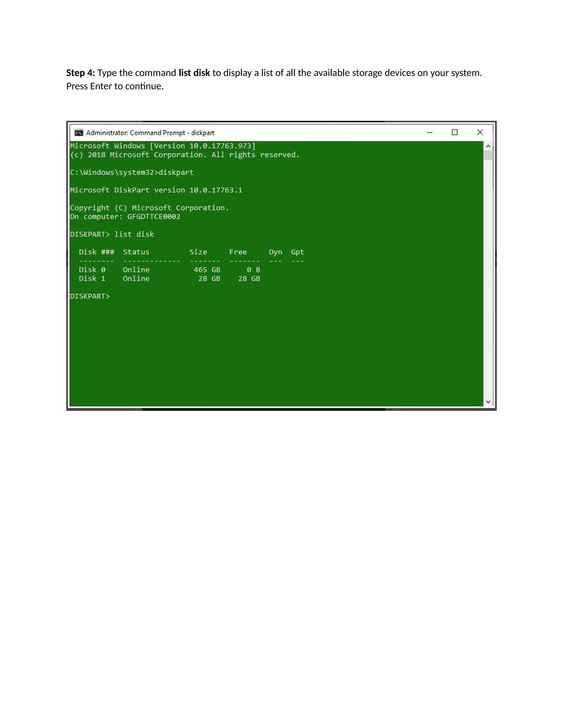
Task: Click the Online status of Disk 0
Action: pos(136,270)
